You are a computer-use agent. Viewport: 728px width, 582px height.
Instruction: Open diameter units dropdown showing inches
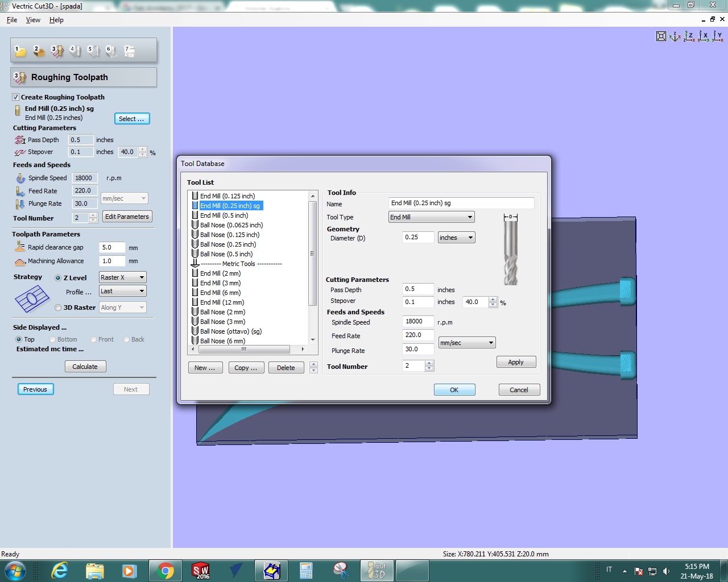456,238
